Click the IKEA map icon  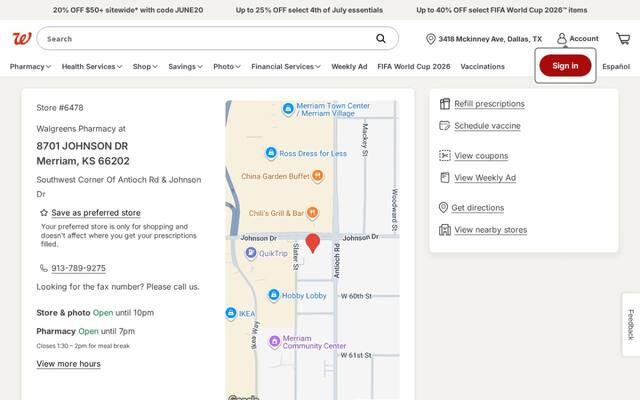click(231, 313)
